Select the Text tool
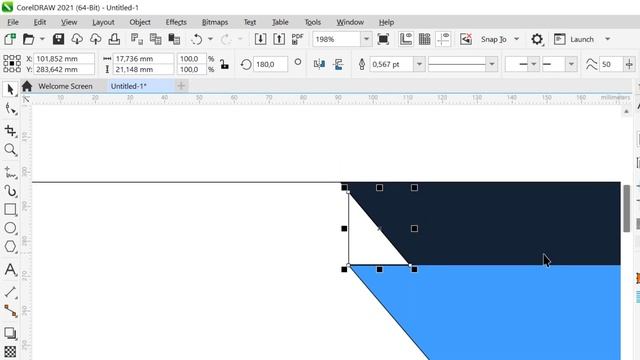The height and width of the screenshot is (360, 640). (10, 270)
